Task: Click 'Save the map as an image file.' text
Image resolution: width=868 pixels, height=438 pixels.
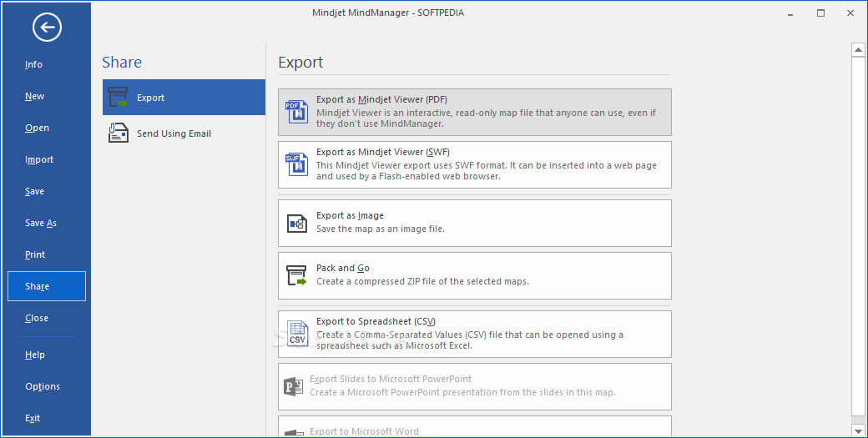Action: [x=381, y=229]
